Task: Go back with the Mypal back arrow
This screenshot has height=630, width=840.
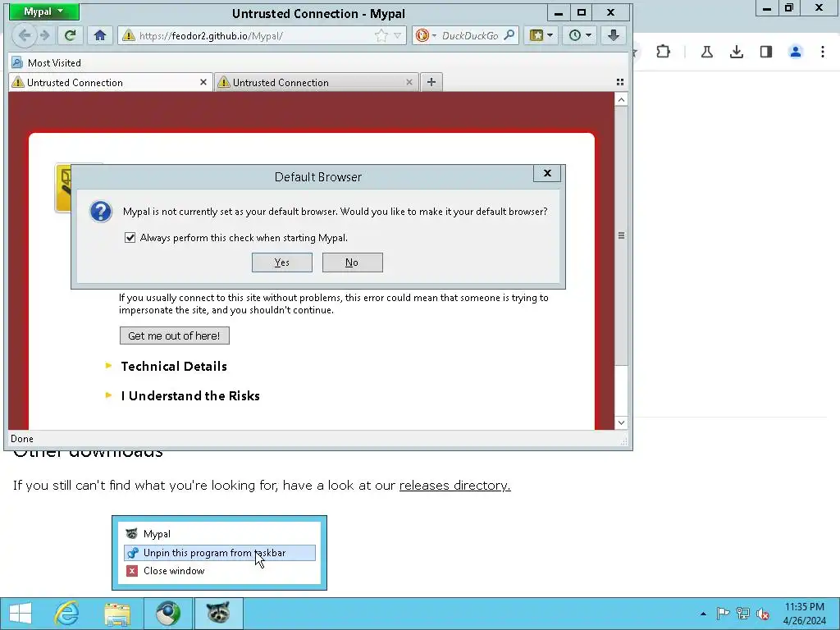Action: pyautogui.click(x=25, y=35)
